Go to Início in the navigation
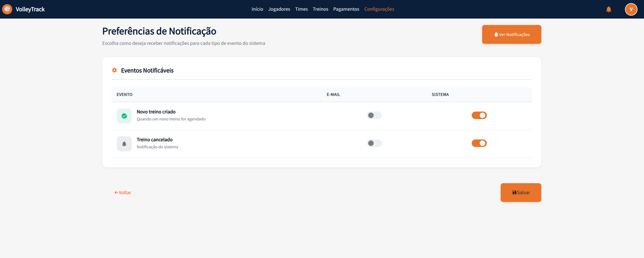Image resolution: width=644 pixels, height=258 pixels. [x=257, y=9]
